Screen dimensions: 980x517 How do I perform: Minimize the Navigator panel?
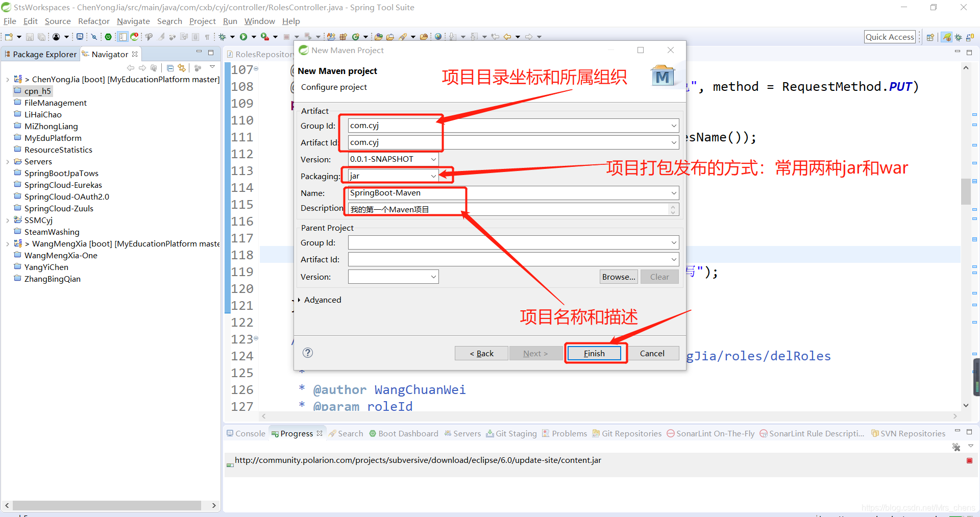[199, 52]
